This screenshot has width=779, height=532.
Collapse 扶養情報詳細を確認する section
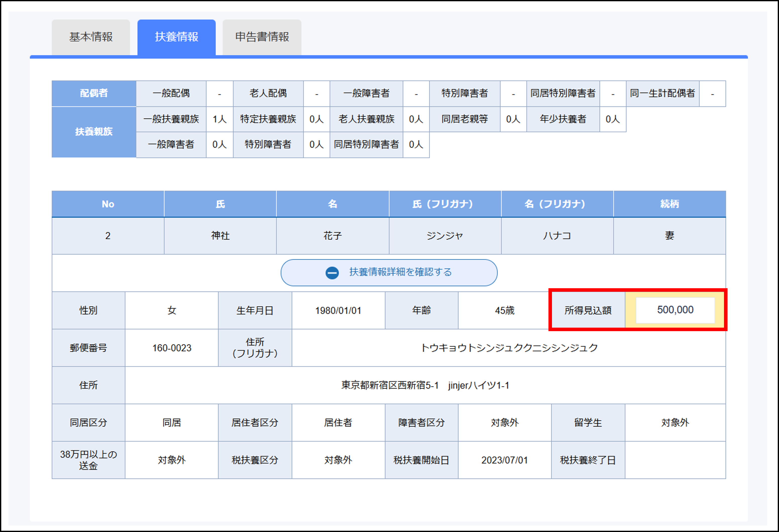click(400, 272)
